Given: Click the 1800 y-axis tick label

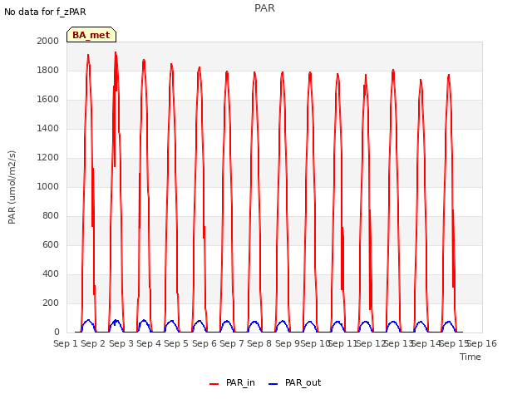Looking at the screenshot, I should click(48, 70).
